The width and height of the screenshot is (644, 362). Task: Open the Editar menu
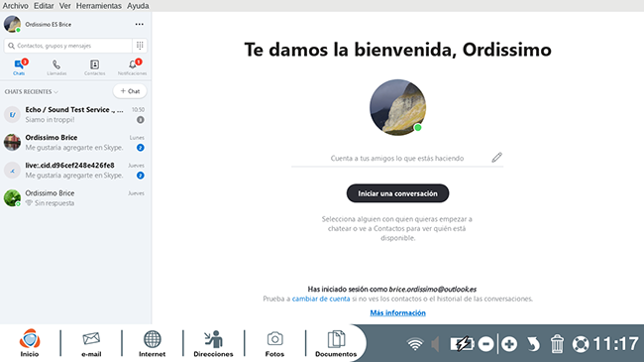tap(44, 6)
